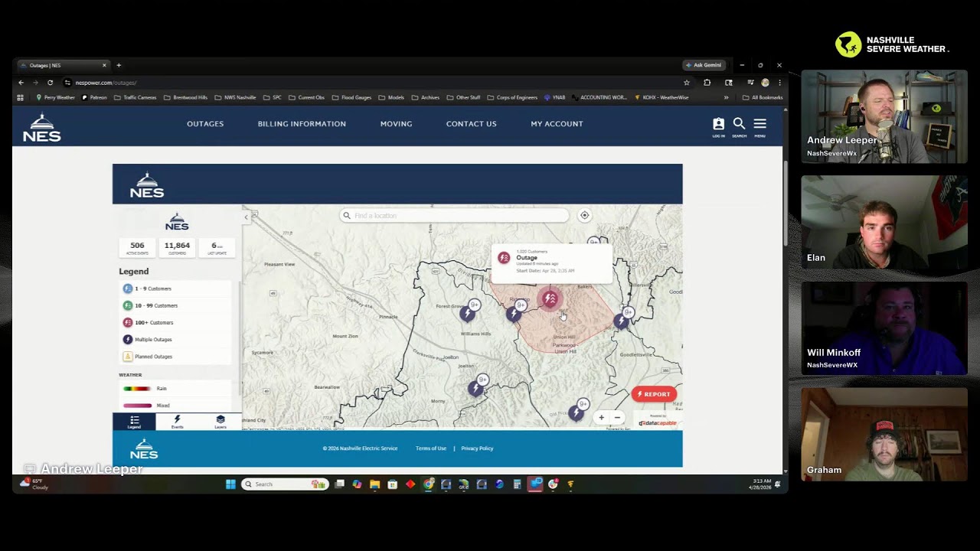980x551 pixels.
Task: Open the Flood Gauges bookmark folder
Action: pyautogui.click(x=351, y=97)
